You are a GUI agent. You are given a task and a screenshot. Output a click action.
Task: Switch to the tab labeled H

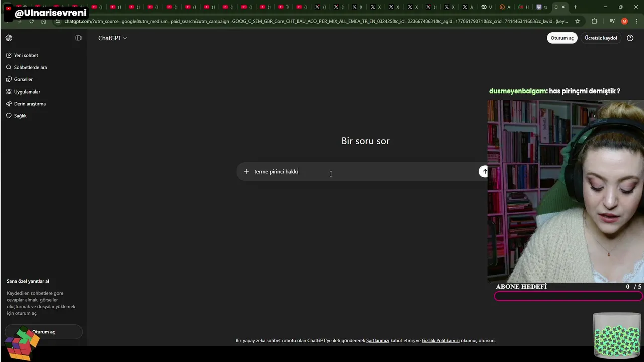click(523, 7)
